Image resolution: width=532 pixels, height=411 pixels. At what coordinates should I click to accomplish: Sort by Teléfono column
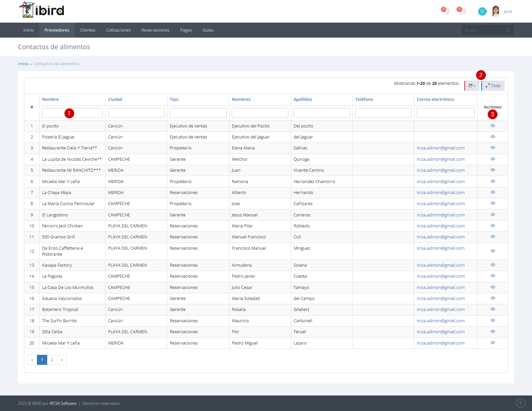coord(364,99)
